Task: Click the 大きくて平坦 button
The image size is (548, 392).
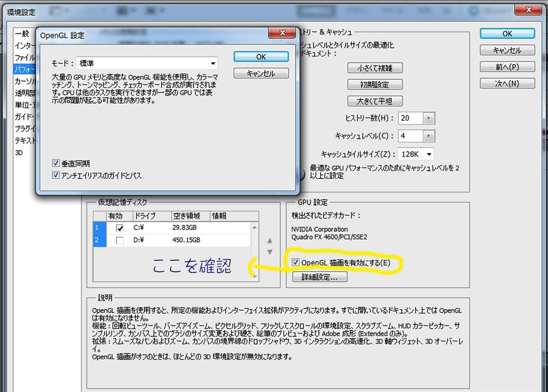Action: (375, 101)
